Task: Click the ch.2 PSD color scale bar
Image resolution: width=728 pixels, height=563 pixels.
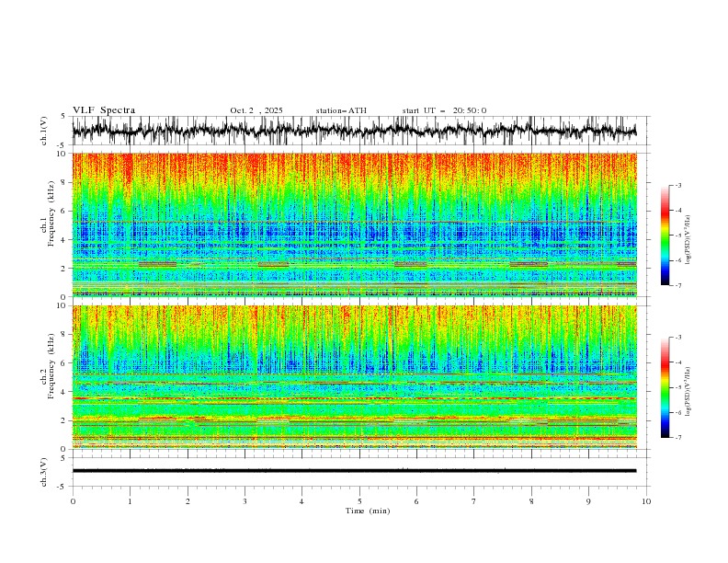Action: pyautogui.click(x=665, y=387)
